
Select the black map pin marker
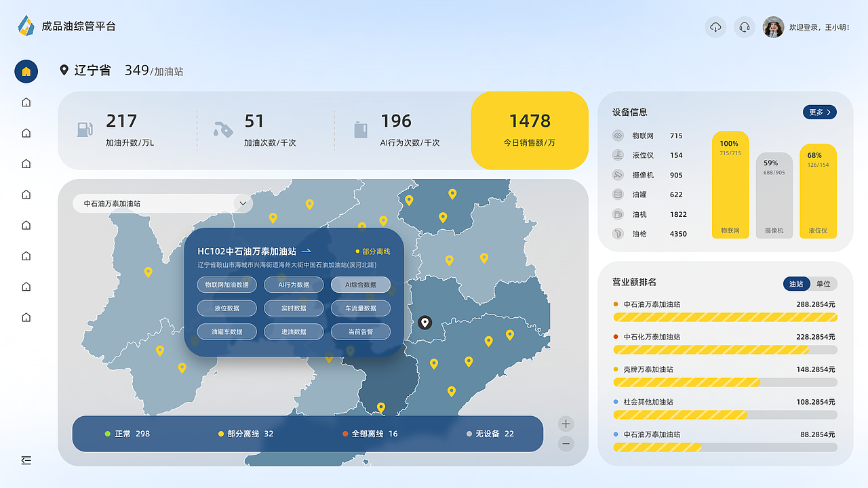pyautogui.click(x=425, y=323)
